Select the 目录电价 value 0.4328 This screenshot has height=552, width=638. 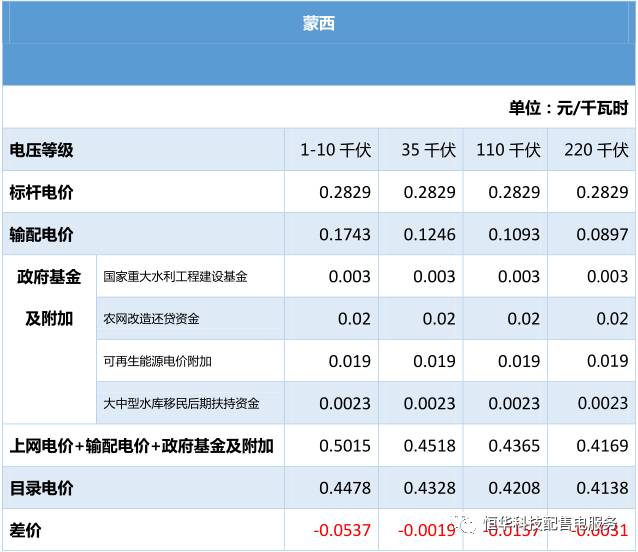click(x=430, y=488)
